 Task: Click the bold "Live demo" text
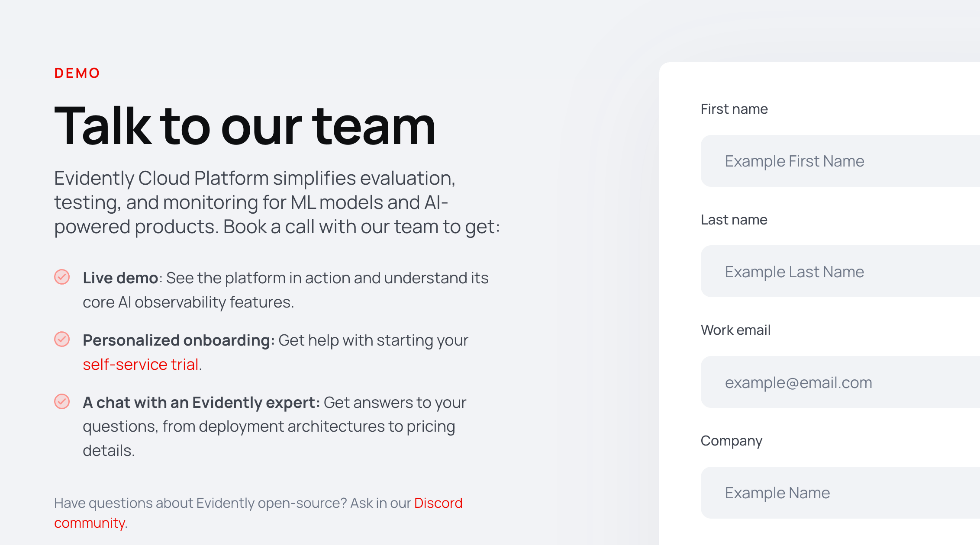(x=120, y=277)
